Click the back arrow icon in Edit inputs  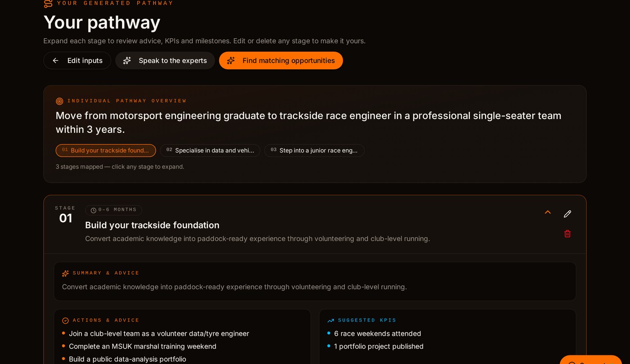point(55,60)
